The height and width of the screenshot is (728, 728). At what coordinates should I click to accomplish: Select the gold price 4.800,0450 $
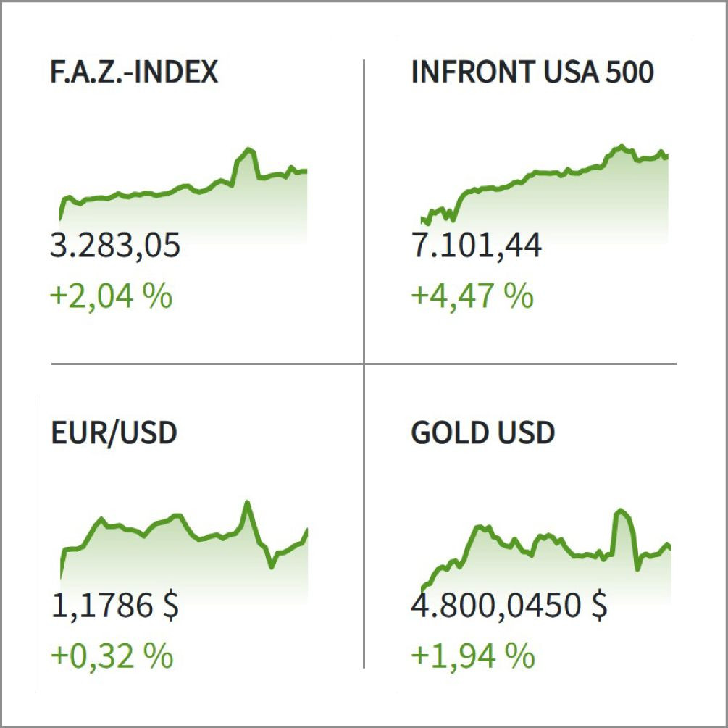pyautogui.click(x=509, y=606)
